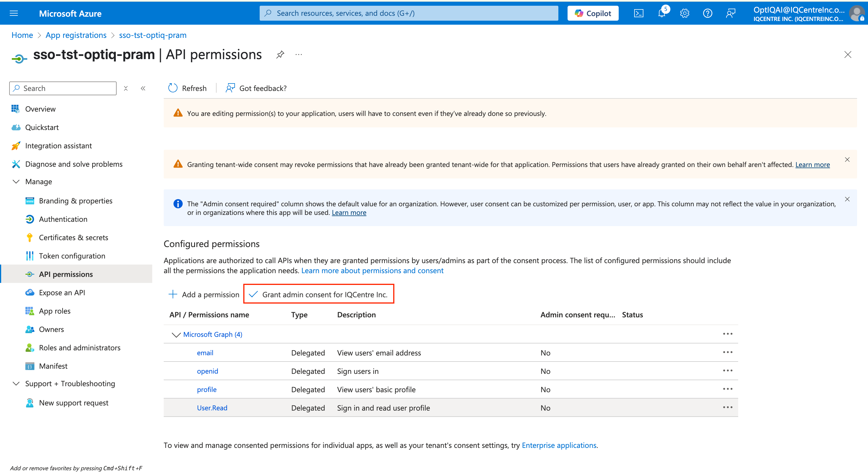Screen dimensions: 868x474
Task: Click the Admin consent required column header
Action: [578, 314]
